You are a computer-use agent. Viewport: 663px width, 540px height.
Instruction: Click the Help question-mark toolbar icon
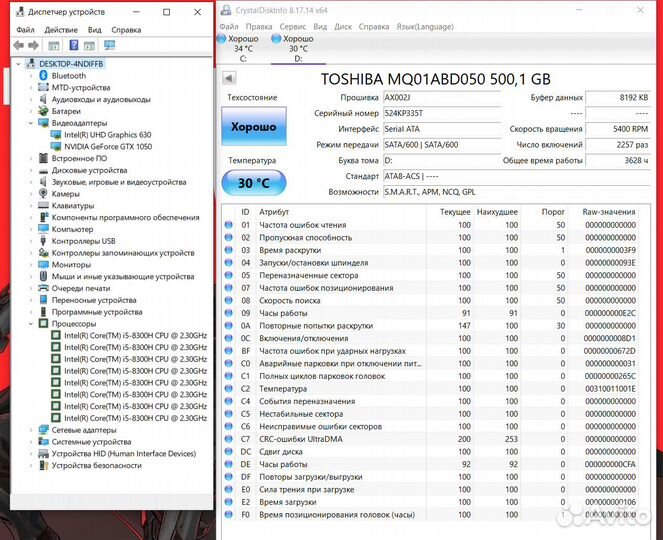(74, 45)
